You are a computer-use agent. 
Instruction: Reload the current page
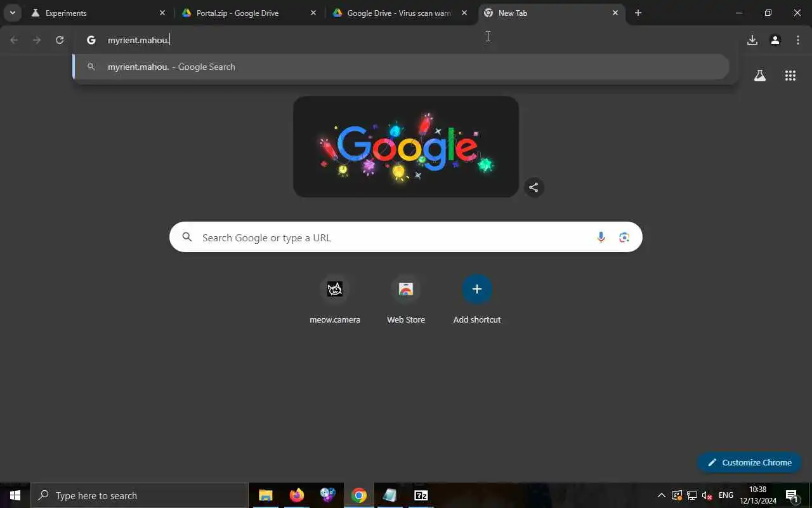60,40
